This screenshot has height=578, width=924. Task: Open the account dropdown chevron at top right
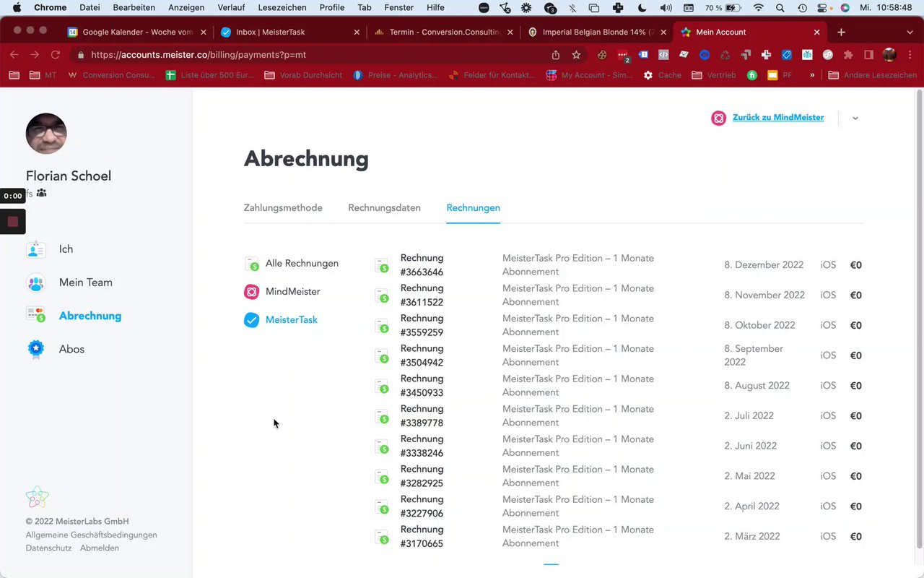coord(855,118)
